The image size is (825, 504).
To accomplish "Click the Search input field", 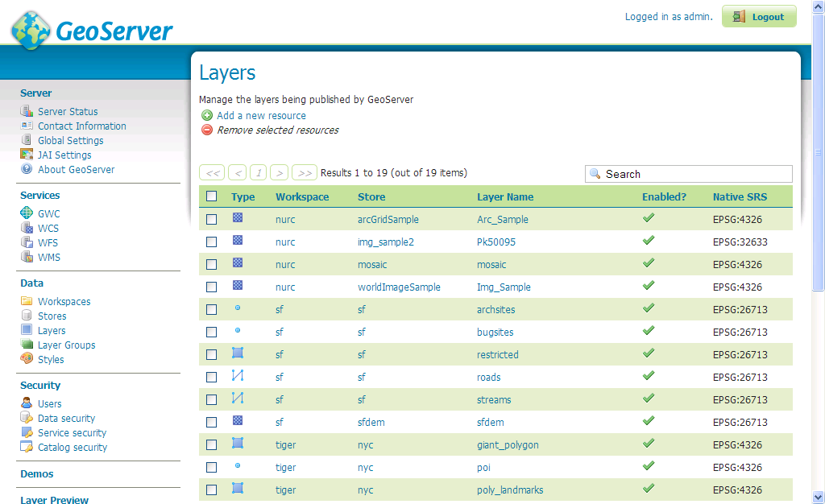I will (x=688, y=173).
